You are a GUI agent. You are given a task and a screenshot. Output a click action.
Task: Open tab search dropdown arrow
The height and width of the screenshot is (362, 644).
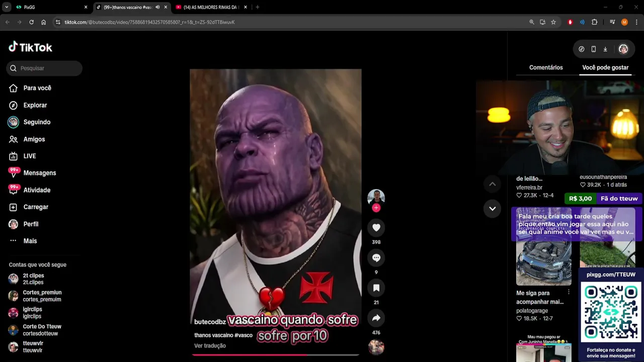[x=7, y=8]
